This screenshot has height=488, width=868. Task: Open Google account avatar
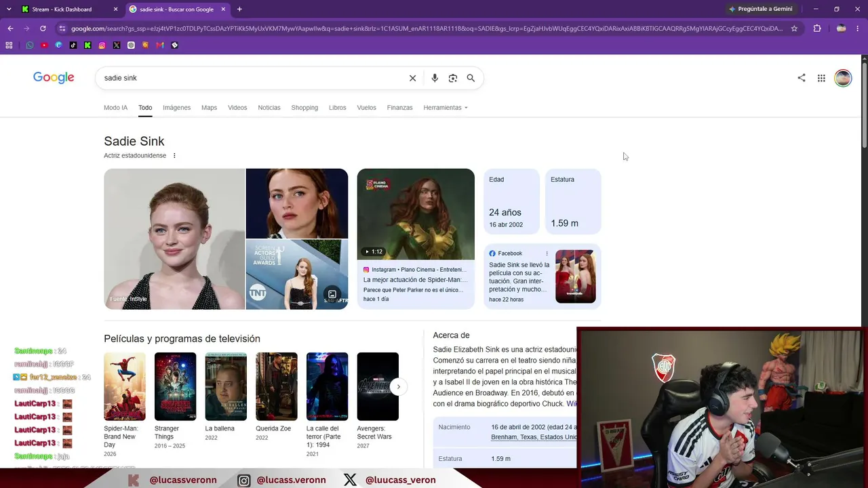[843, 78]
